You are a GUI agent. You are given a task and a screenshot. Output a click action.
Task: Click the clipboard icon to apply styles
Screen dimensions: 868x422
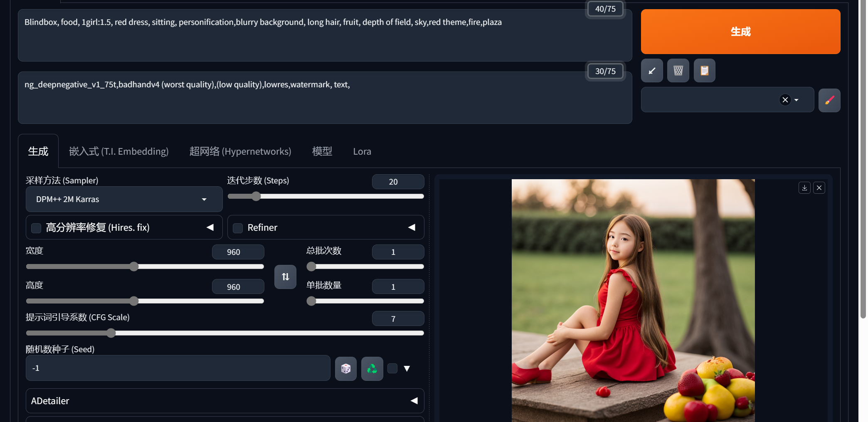[x=704, y=71]
